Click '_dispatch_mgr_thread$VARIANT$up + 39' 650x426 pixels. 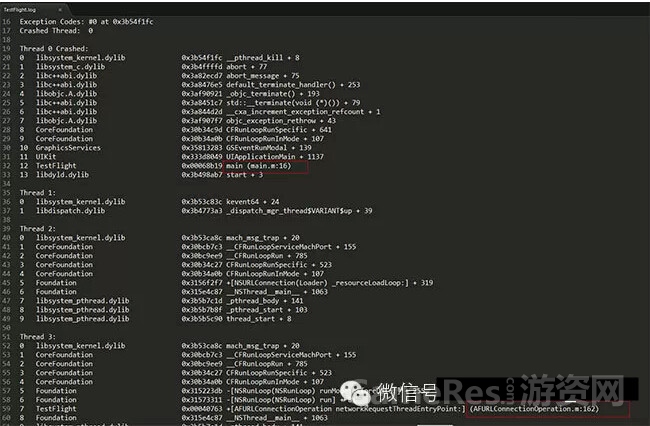(299, 211)
